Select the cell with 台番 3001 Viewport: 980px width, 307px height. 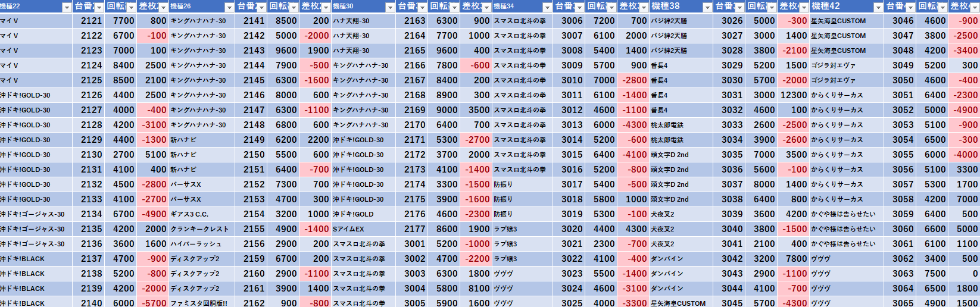click(412, 244)
